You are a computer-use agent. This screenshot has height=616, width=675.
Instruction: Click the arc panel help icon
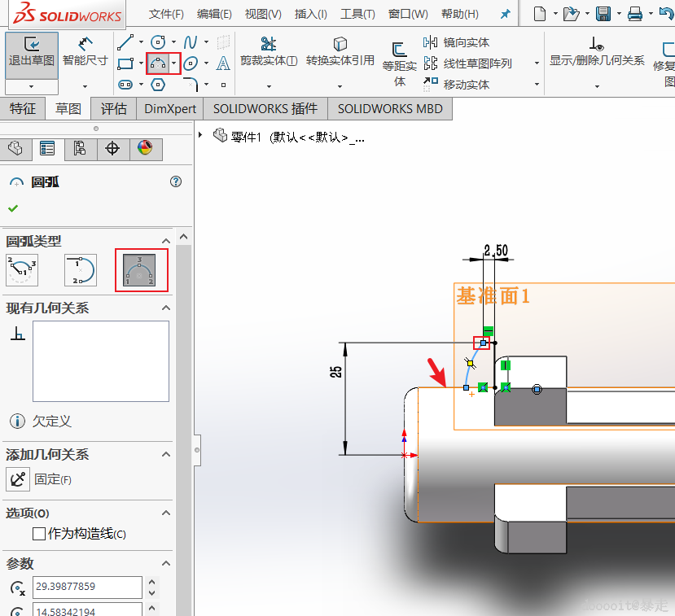(176, 181)
